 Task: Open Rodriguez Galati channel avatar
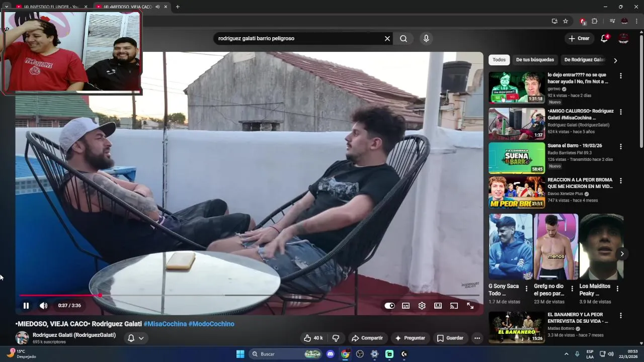(22, 338)
